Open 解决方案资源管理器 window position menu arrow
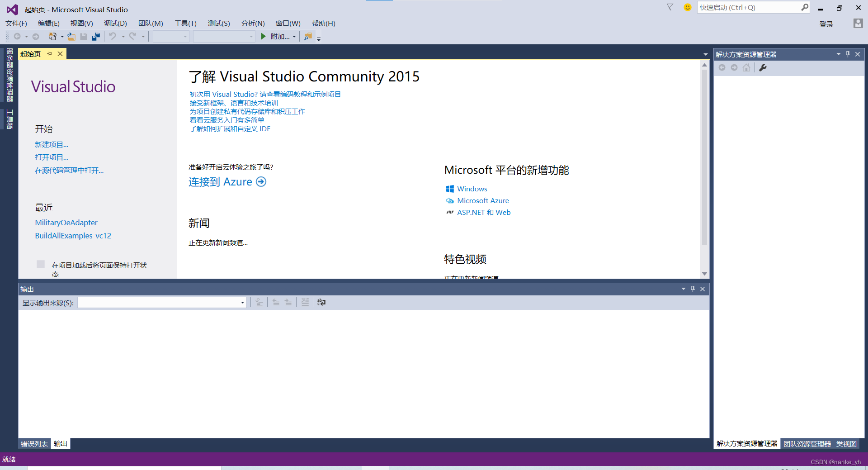 (838, 54)
